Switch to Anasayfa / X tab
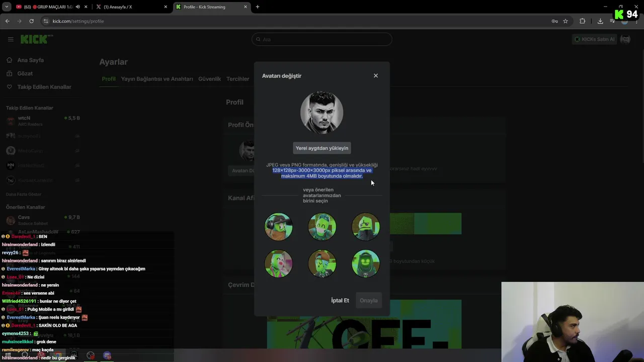The image size is (644, 362). tap(131, 7)
